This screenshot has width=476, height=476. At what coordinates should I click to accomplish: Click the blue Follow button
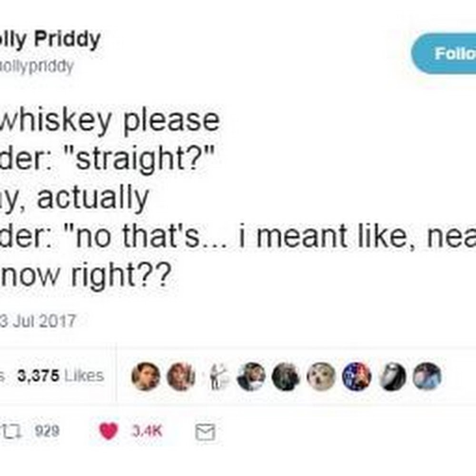tap(445, 53)
